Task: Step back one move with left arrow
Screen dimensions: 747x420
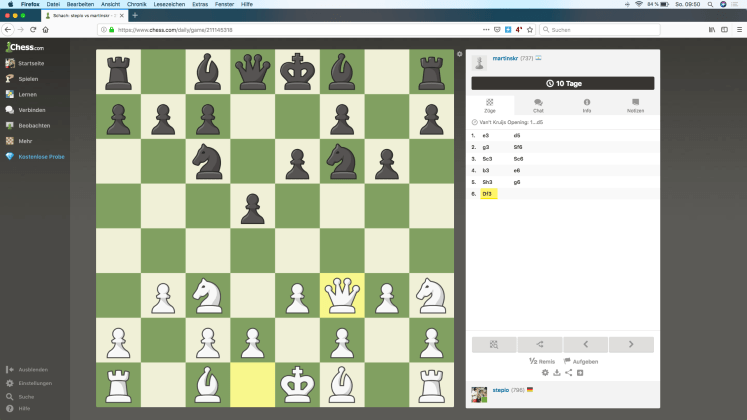Action: coord(585,344)
